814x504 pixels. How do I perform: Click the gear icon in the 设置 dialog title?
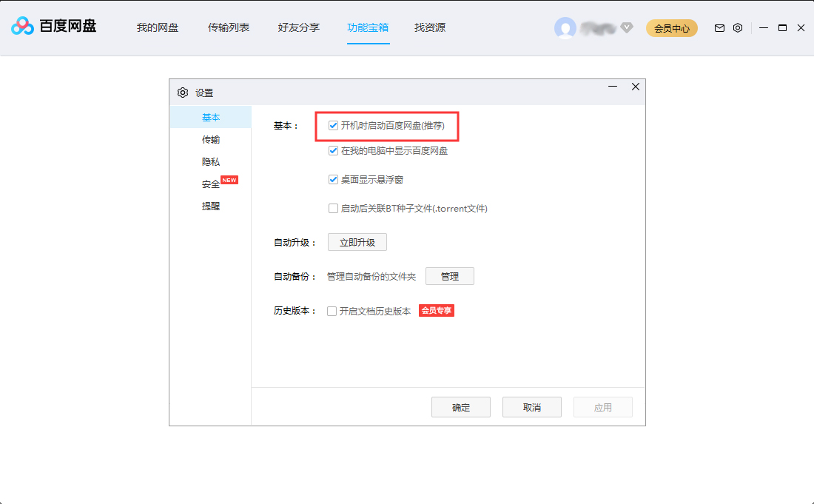pos(183,92)
